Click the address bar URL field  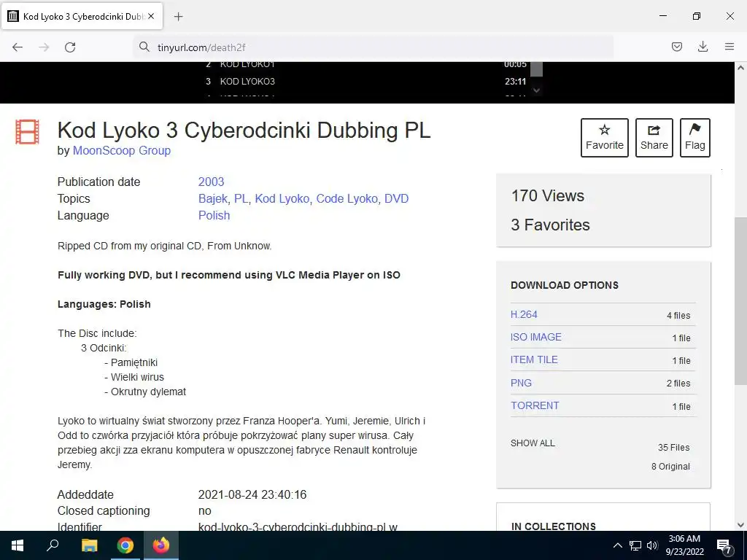(x=373, y=47)
